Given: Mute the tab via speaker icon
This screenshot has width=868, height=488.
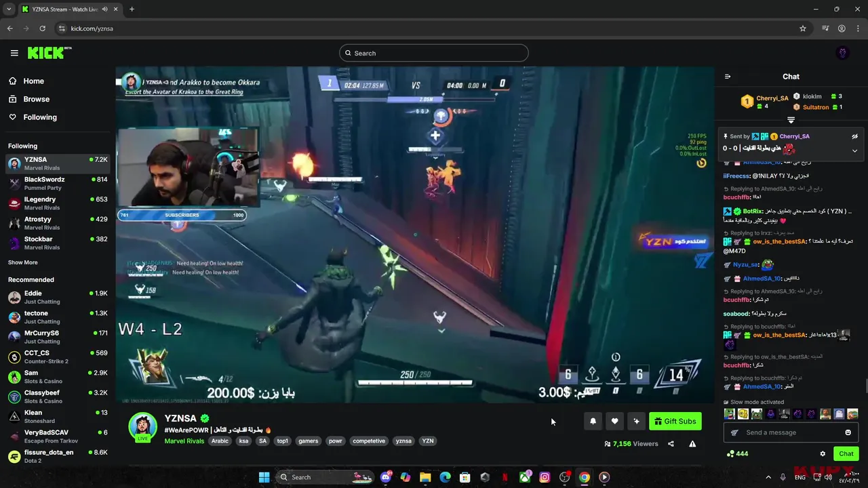Looking at the screenshot, I should [106, 9].
